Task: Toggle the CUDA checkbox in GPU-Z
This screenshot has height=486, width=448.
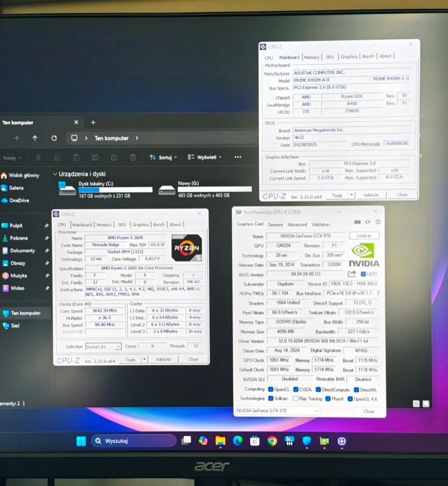Action: [296, 389]
